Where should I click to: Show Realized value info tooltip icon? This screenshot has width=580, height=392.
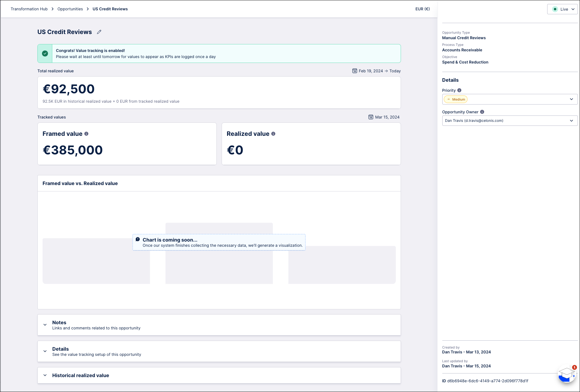tap(273, 134)
